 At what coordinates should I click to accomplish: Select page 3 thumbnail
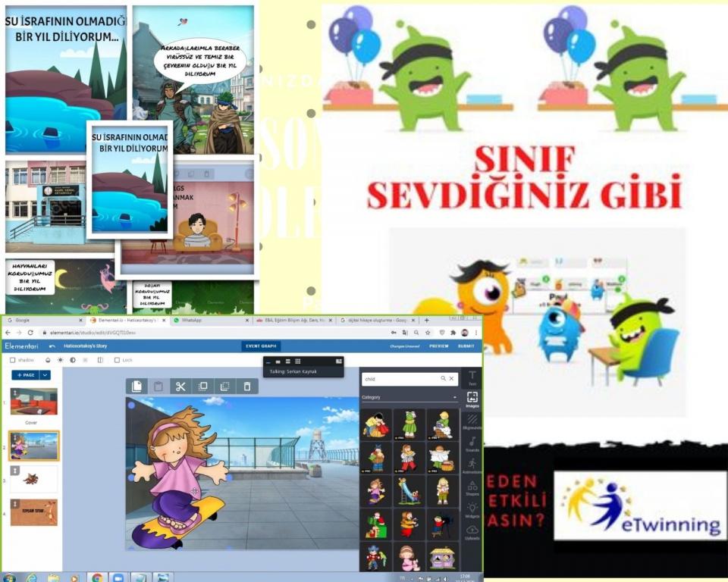pos(34,478)
